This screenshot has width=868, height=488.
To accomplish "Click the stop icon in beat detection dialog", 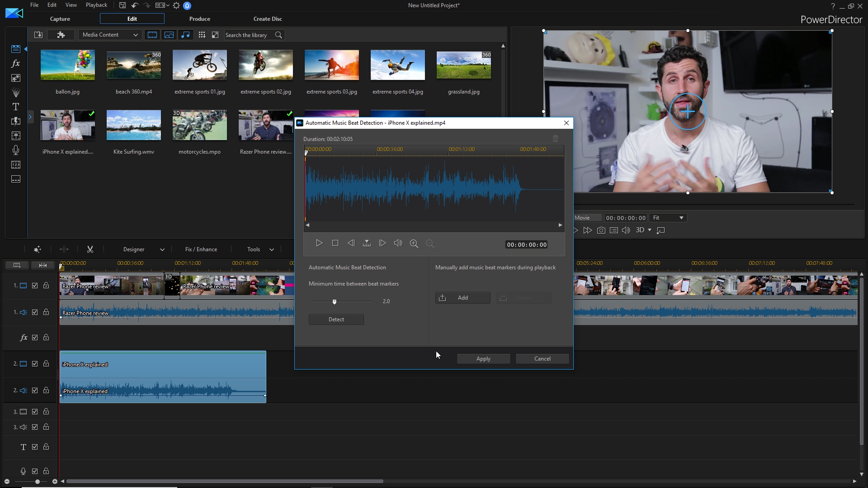I will coord(335,243).
